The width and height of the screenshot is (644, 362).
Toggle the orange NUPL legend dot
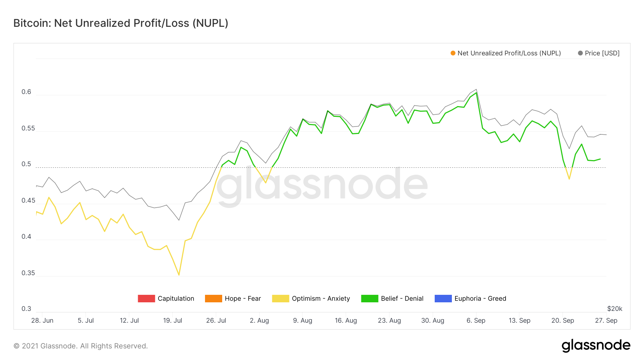pos(453,53)
